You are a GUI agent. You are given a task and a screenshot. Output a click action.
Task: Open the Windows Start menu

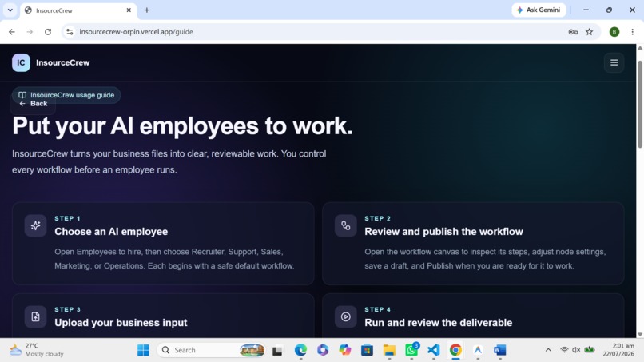click(143, 350)
